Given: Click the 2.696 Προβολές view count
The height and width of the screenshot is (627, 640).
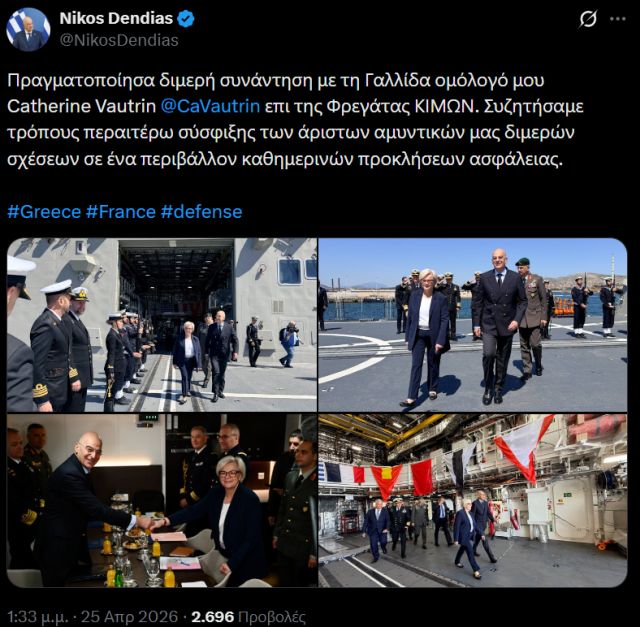Looking at the screenshot, I should pyautogui.click(x=249, y=617).
